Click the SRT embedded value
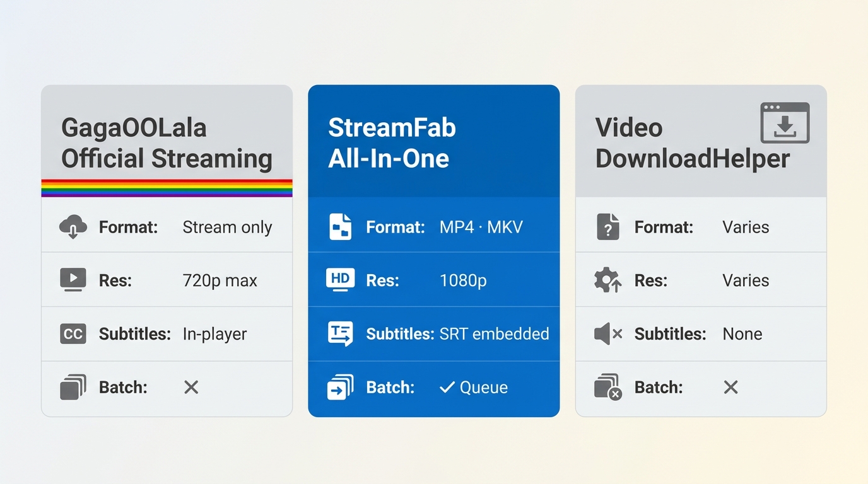The image size is (868, 484). click(494, 333)
